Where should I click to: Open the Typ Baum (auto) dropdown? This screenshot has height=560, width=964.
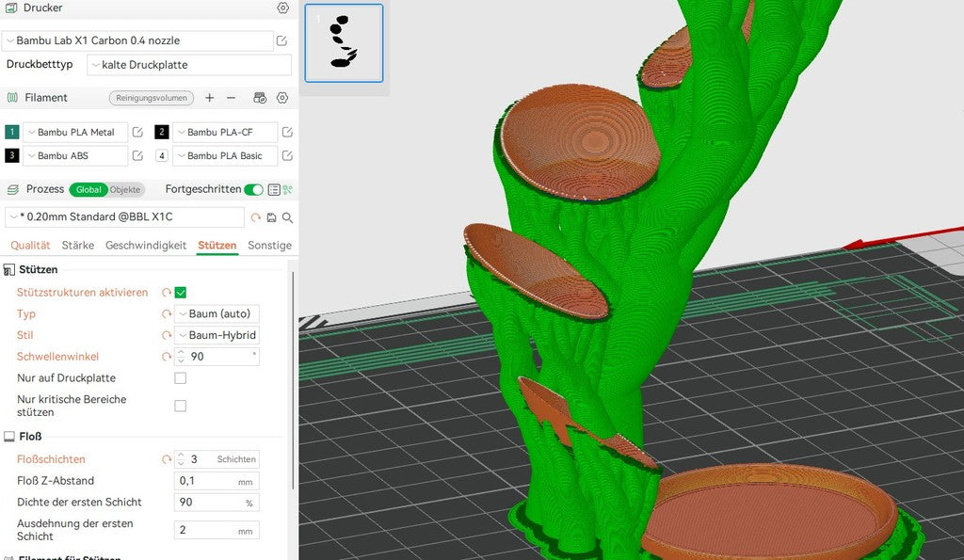pyautogui.click(x=217, y=313)
